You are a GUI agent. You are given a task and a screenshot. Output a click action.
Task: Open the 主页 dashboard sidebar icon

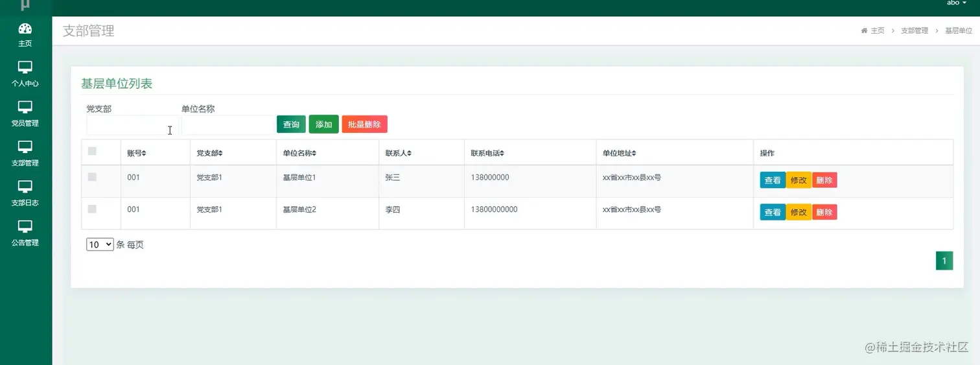click(x=25, y=35)
